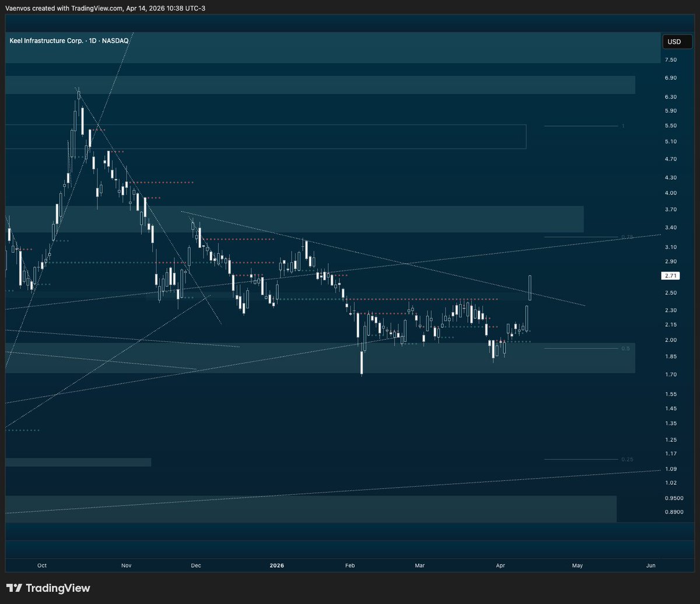Click the 2.00 price axis label
This screenshot has width=700, height=604.
tap(670, 340)
